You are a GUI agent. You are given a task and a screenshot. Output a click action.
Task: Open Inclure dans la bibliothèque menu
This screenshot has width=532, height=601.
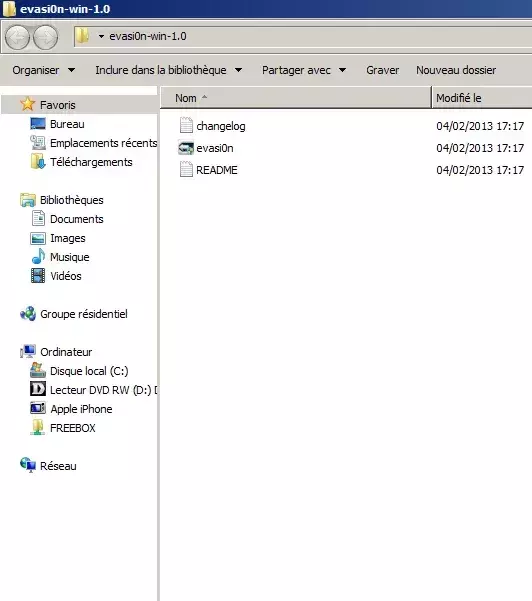click(169, 70)
